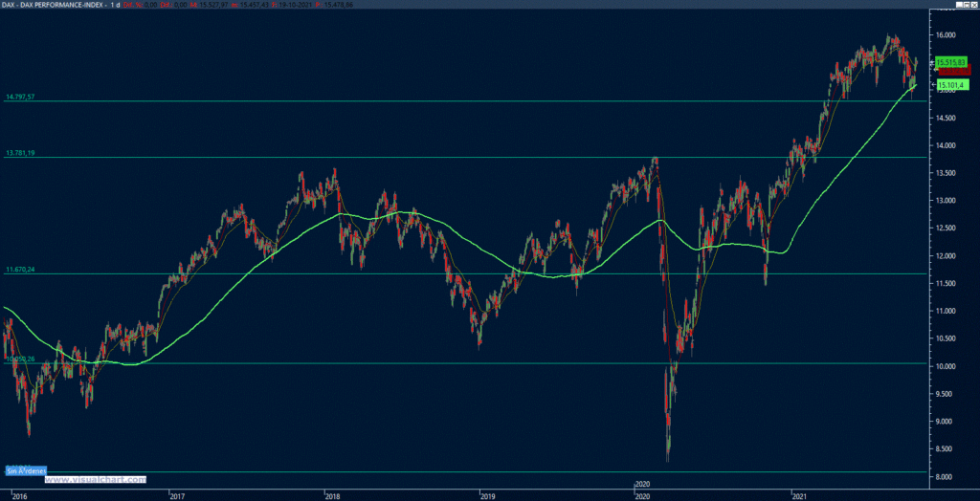Select the 14.797,57 horizontal level label

[19, 97]
